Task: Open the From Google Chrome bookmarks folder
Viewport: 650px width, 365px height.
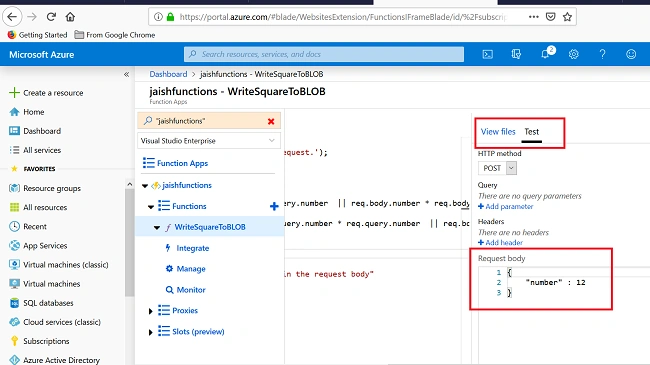Action: click(x=115, y=35)
